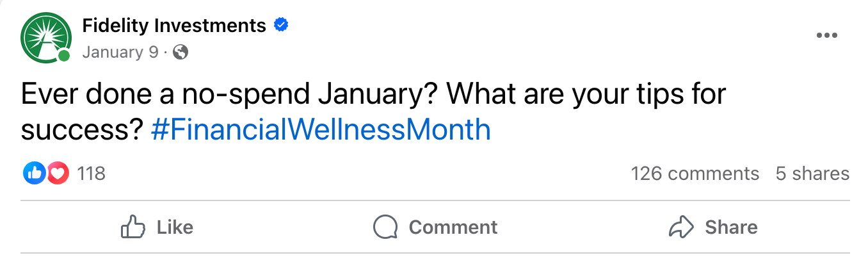Open the Fidelity Investments page name link
Image resolution: width=868 pixels, height=260 pixels.
174,26
